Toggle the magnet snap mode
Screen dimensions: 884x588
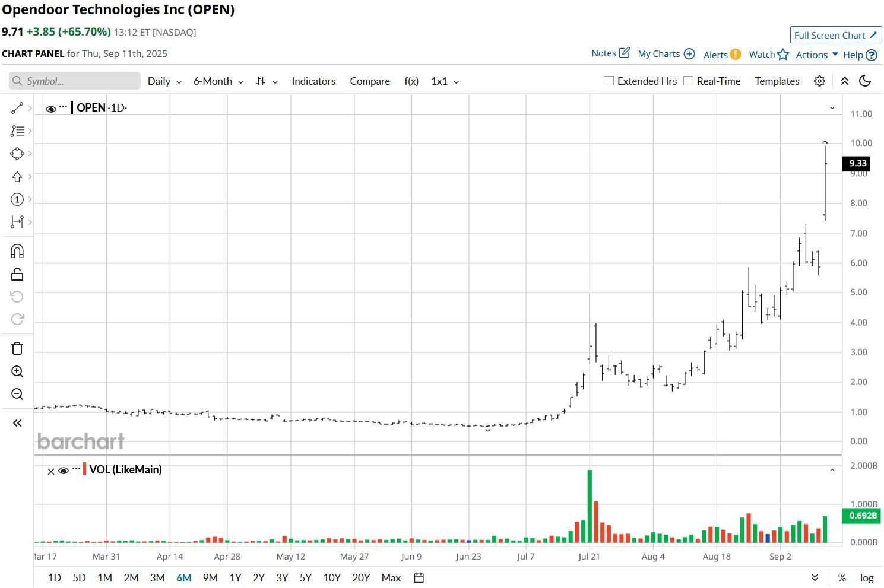click(17, 251)
